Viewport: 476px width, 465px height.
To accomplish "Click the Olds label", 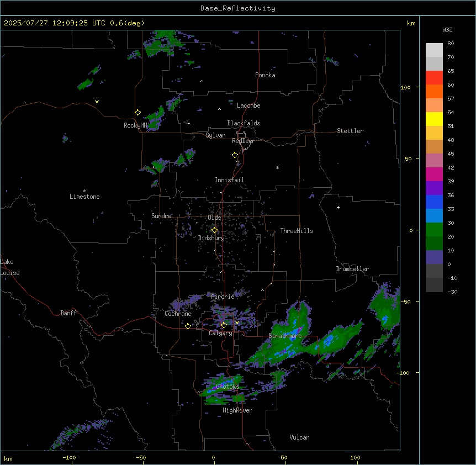I will [214, 218].
